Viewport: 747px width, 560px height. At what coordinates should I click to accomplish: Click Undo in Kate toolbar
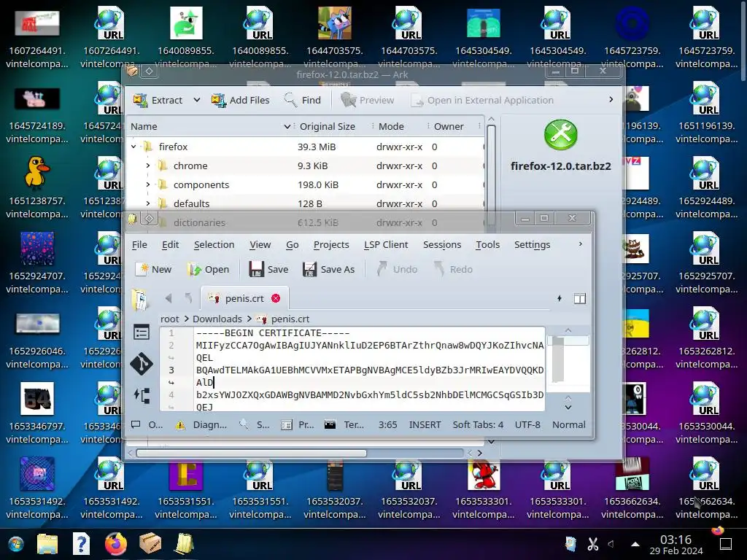pyautogui.click(x=397, y=270)
